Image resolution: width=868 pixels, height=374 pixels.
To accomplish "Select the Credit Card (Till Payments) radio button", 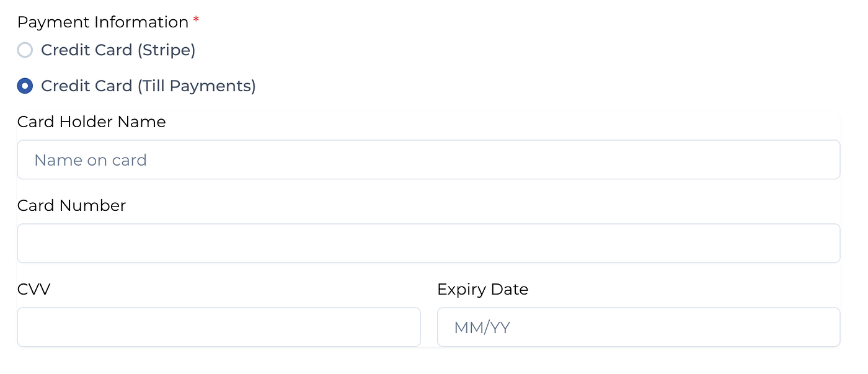I will 25,86.
